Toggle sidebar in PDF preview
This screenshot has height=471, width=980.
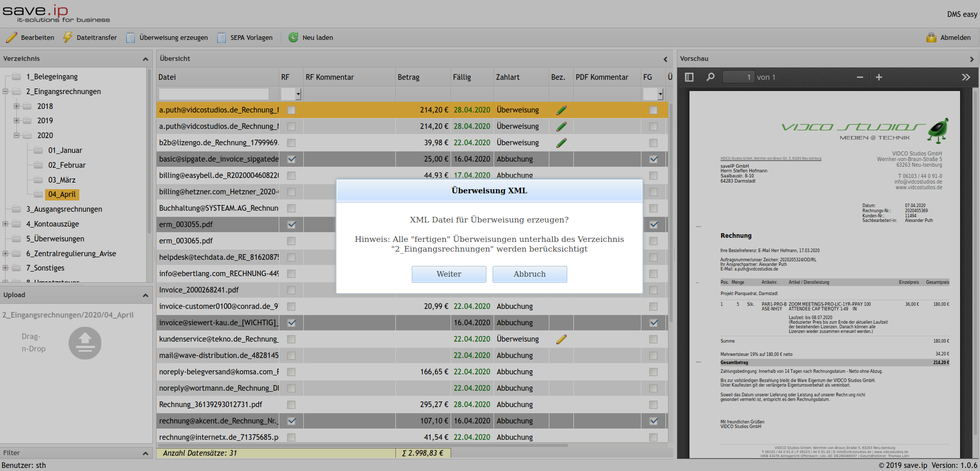(x=689, y=77)
